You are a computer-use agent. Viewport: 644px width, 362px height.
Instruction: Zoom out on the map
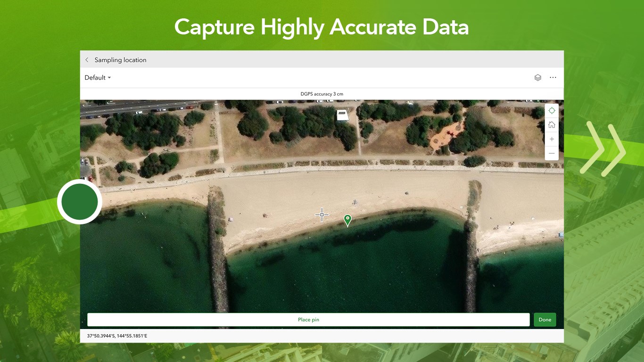[552, 153]
